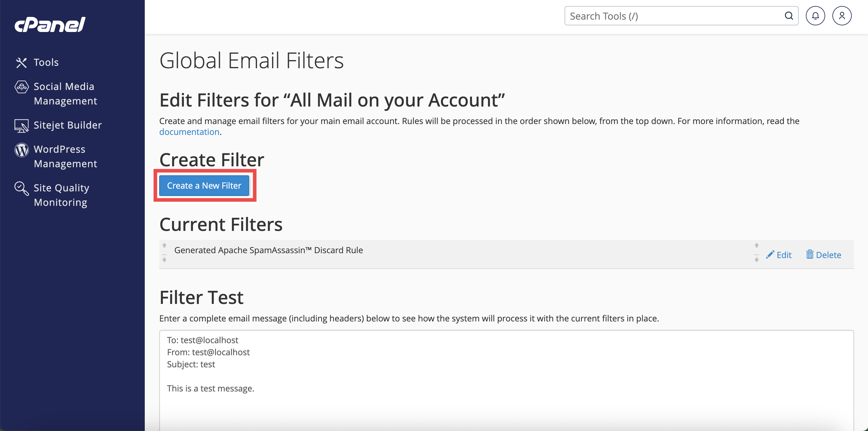Click the down arrow beside the Edit link

coord(756,260)
